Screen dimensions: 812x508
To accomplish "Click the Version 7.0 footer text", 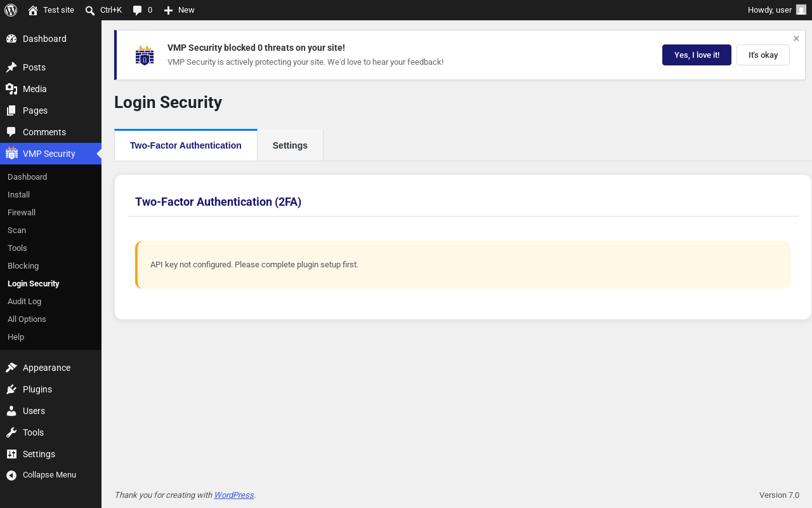I will 779,495.
